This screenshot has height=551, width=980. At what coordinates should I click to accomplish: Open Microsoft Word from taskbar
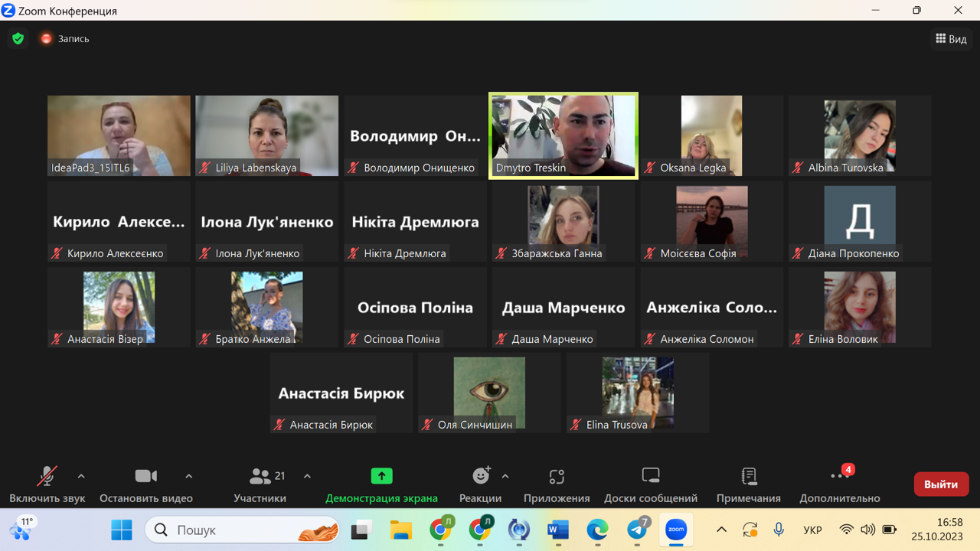(558, 530)
